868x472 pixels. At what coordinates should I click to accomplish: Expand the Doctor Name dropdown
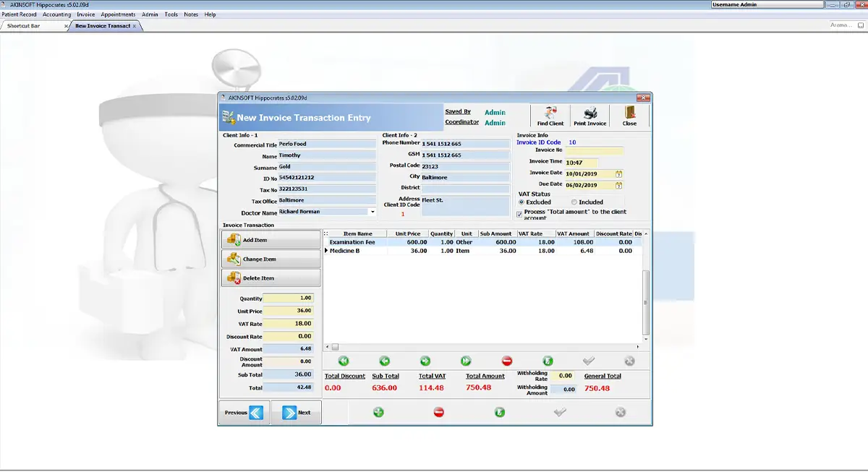point(373,212)
